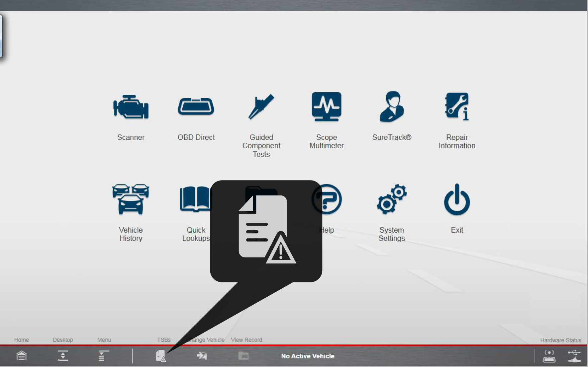The height and width of the screenshot is (367, 588).
Task: Start the Scope Multimeter
Action: (x=326, y=107)
